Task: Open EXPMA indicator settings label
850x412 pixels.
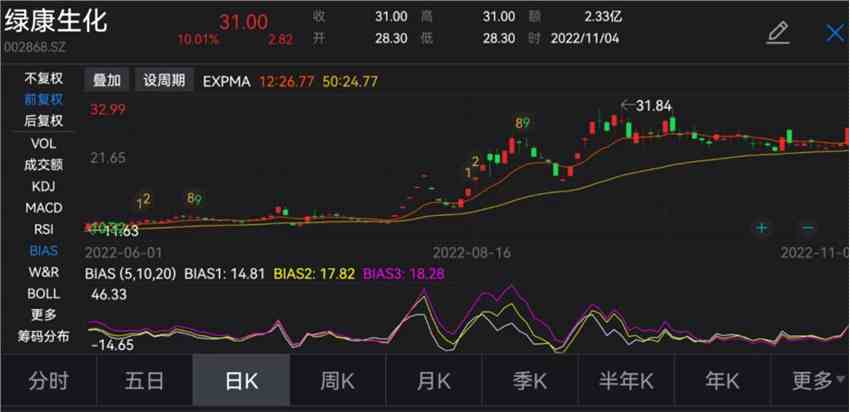Action: point(227,81)
